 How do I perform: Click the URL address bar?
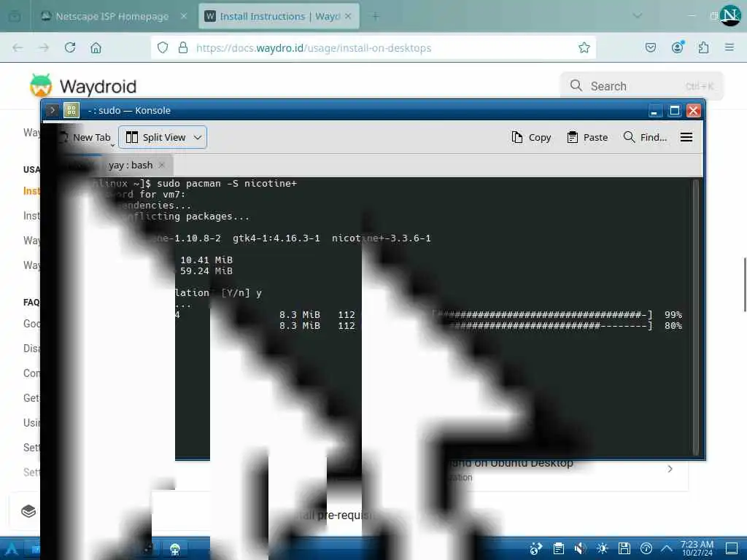373,47
